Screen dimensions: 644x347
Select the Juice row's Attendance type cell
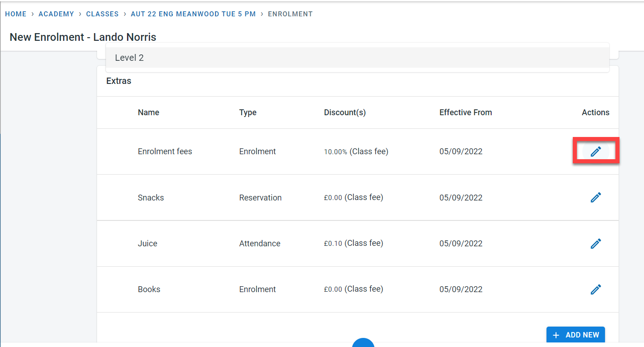[259, 244]
